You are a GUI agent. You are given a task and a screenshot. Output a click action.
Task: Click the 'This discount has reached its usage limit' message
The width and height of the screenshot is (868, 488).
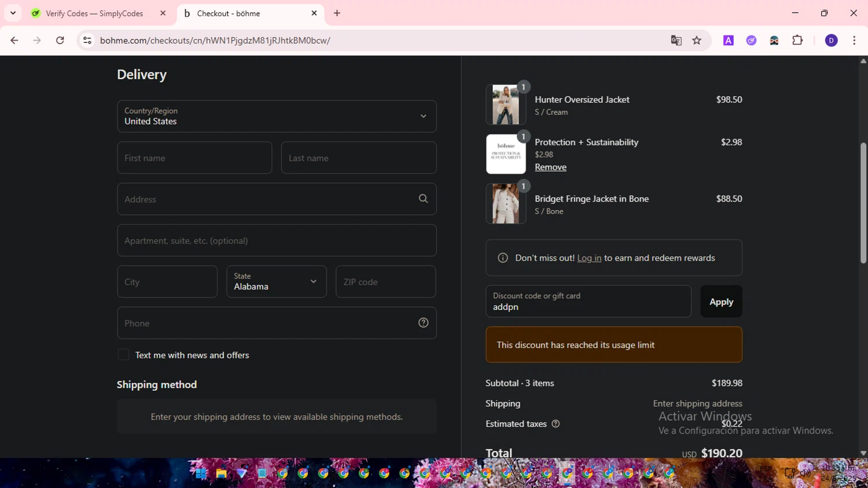[x=614, y=344]
